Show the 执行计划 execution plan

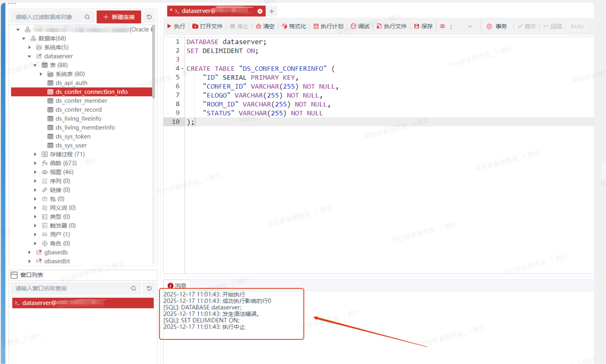click(328, 26)
